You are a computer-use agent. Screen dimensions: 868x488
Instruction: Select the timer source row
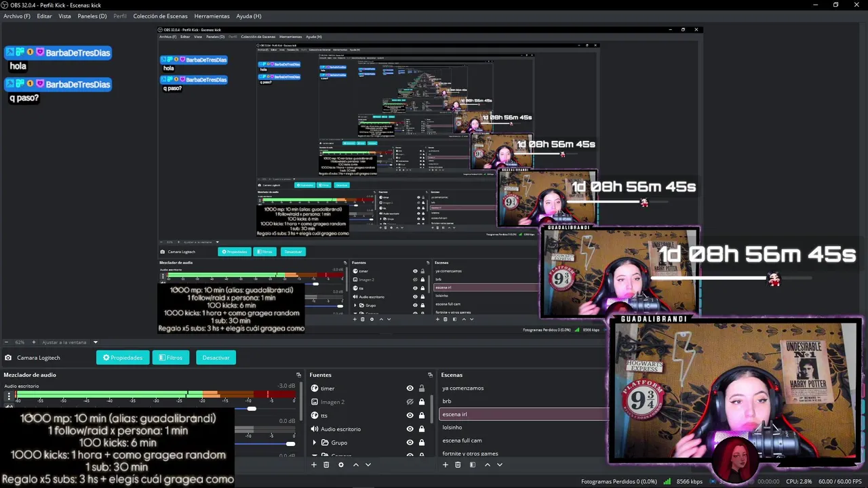[x=368, y=388]
